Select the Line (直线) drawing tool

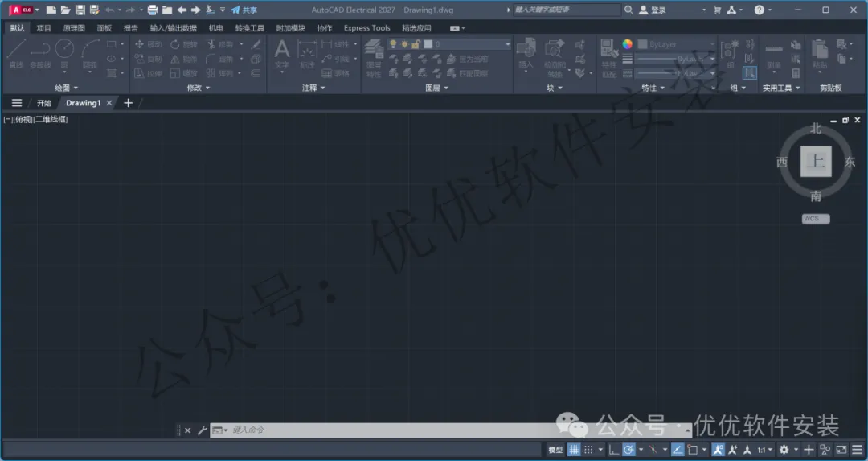pos(16,54)
